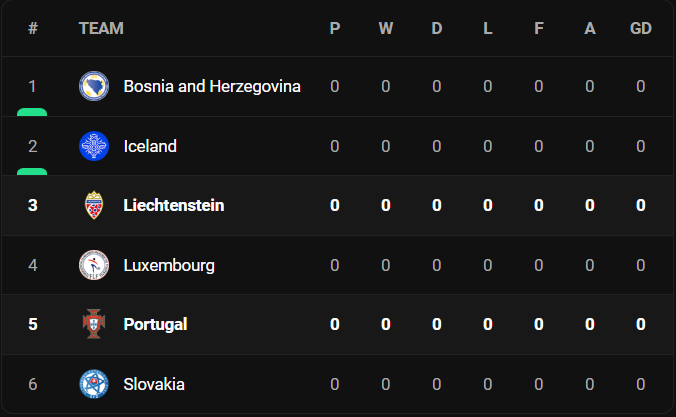Select the GD column header
Viewport: 676px width, 417px height.
pyautogui.click(x=641, y=28)
